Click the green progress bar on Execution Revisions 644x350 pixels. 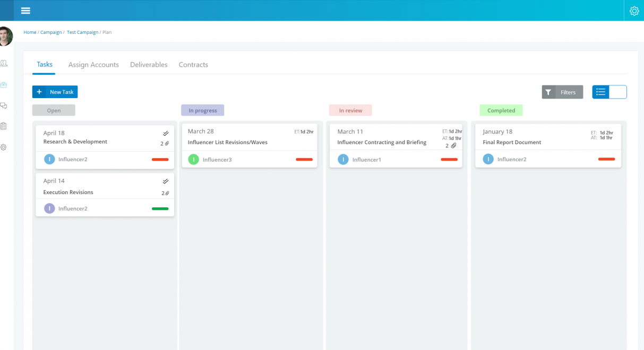point(160,208)
